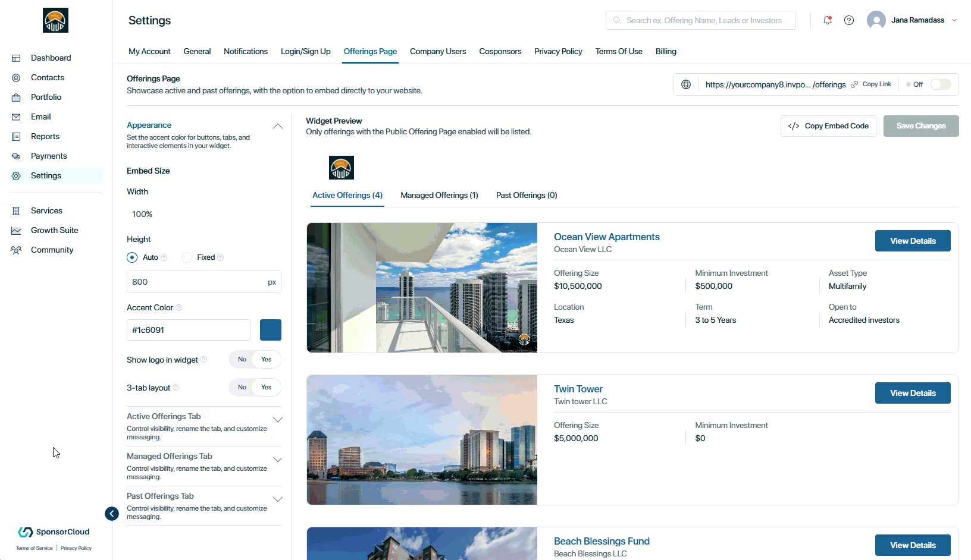This screenshot has width=971, height=560.
Task: Go to the Login/Sign Up tab
Action: point(306,52)
